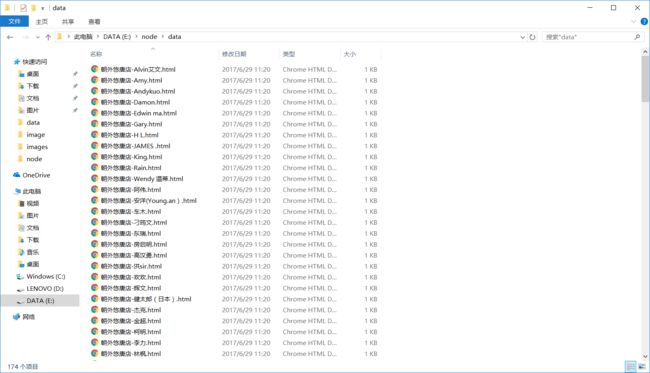
Task: Click Chrome icon of the Young.an html file
Action: coord(95,201)
